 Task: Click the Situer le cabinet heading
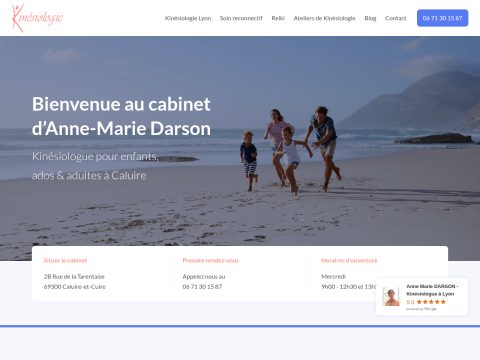tap(65, 260)
